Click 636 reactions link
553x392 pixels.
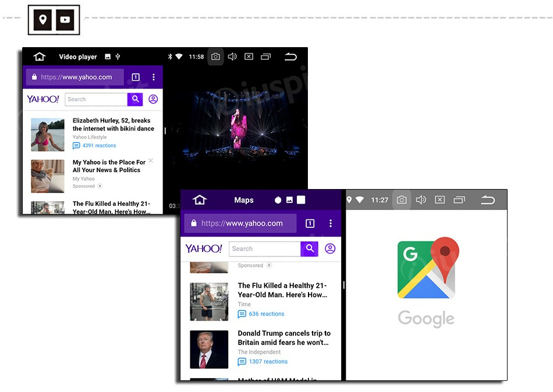pyautogui.click(x=266, y=314)
